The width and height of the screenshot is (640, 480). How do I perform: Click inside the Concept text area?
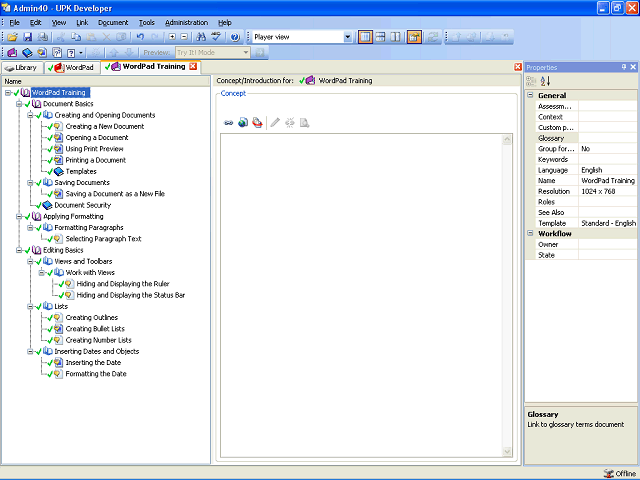pyautogui.click(x=361, y=296)
